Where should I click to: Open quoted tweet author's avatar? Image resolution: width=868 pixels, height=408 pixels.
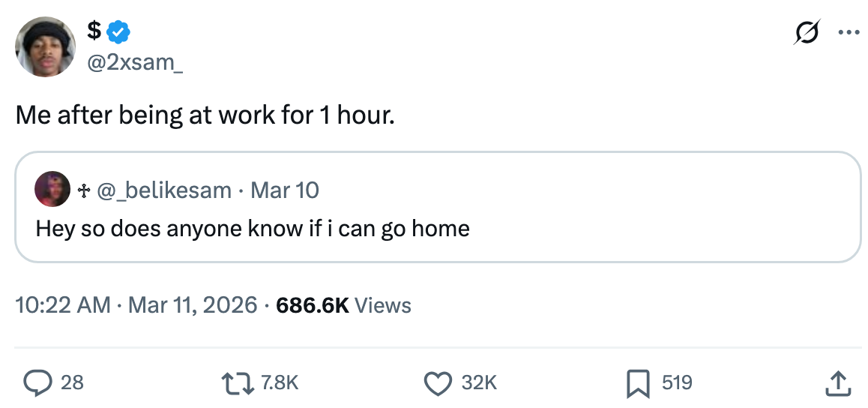52,190
